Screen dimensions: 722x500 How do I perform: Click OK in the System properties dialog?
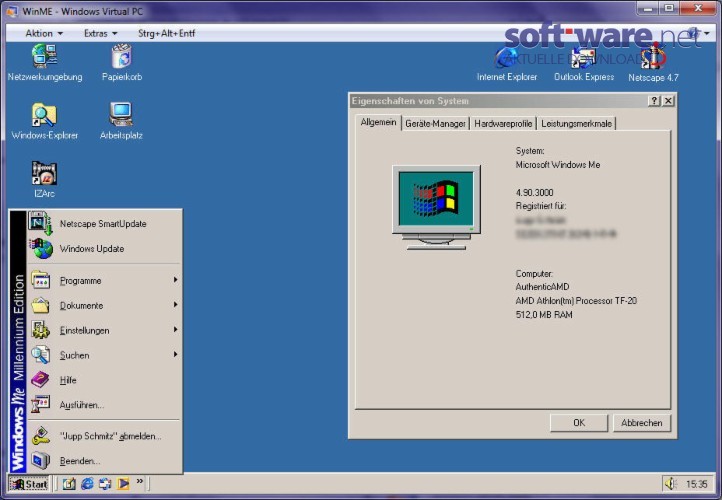pyautogui.click(x=579, y=423)
